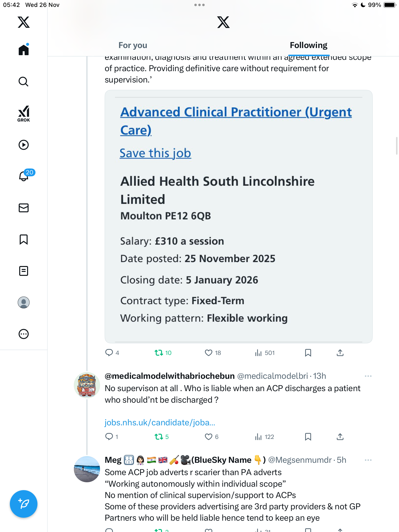The height and width of the screenshot is (532, 399).
Task: Open the Advanced Clinical Practitioner job image
Action: click(x=238, y=216)
